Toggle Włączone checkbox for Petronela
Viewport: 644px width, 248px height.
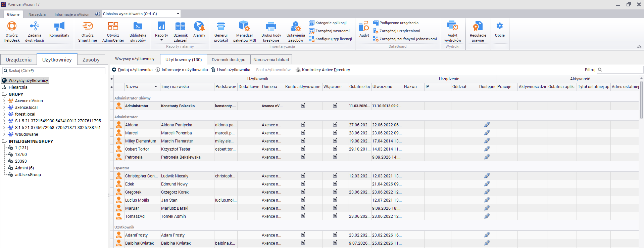coord(335,157)
